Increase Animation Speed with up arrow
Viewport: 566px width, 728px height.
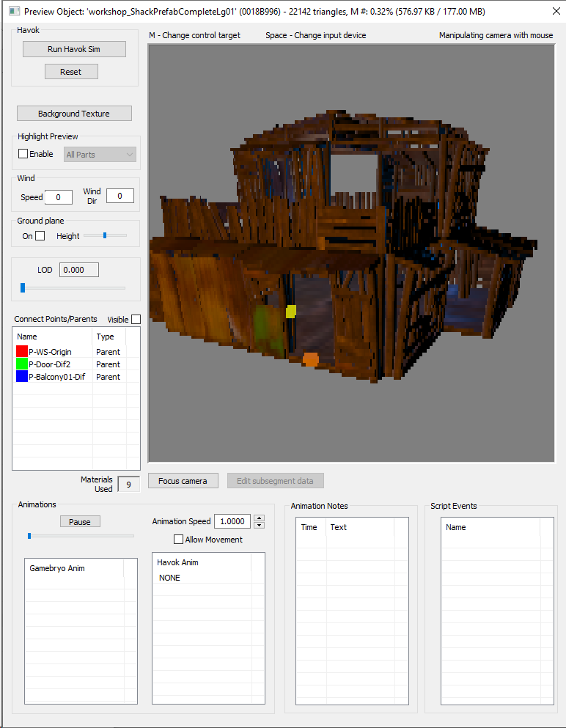(x=260, y=518)
